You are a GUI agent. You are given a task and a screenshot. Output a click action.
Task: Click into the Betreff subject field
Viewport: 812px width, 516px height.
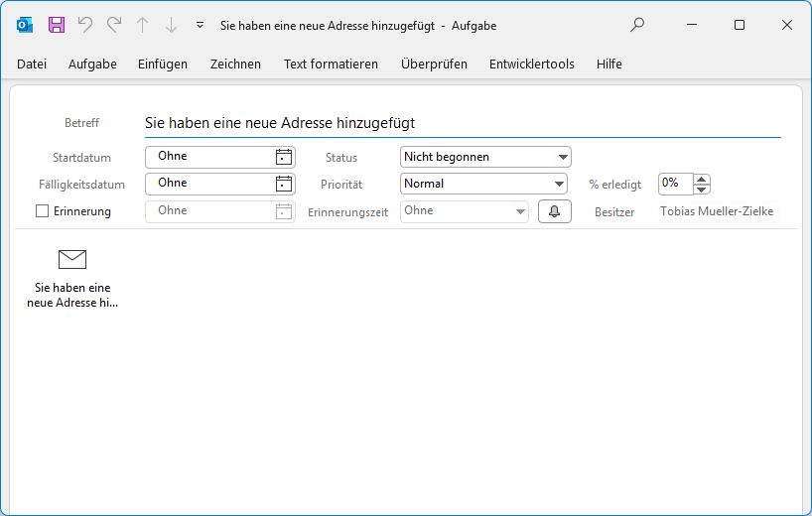[x=462, y=123]
